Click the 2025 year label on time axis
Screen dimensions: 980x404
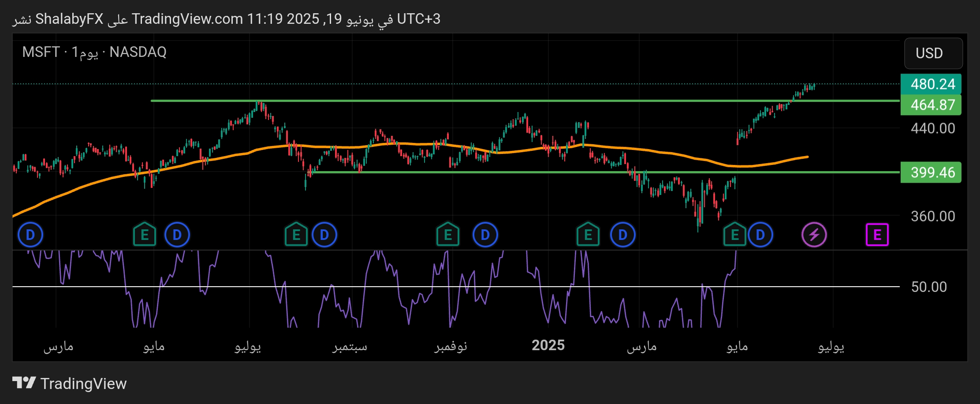point(548,345)
